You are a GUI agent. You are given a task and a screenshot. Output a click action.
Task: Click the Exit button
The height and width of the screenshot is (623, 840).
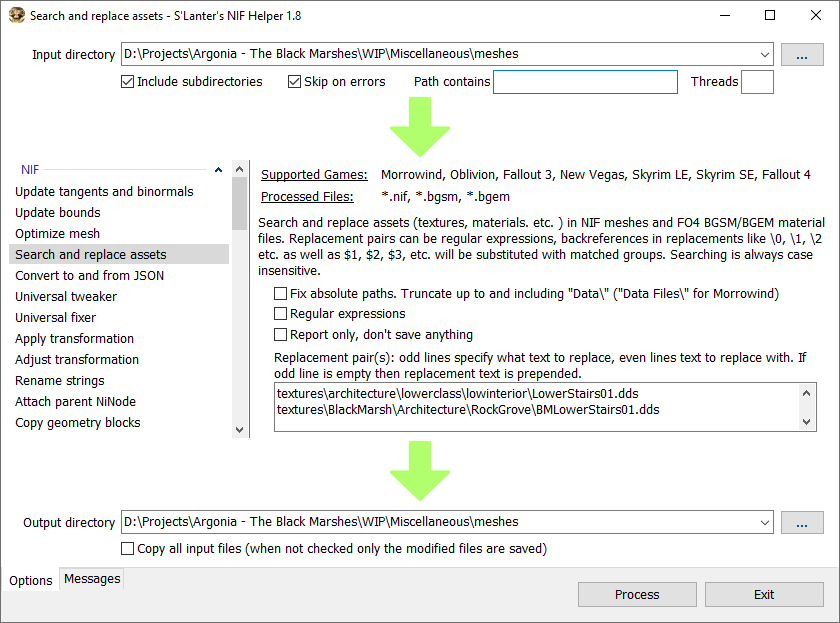click(x=764, y=594)
